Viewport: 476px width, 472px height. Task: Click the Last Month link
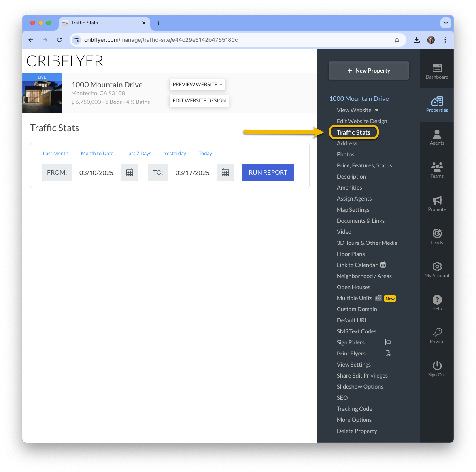coord(56,153)
